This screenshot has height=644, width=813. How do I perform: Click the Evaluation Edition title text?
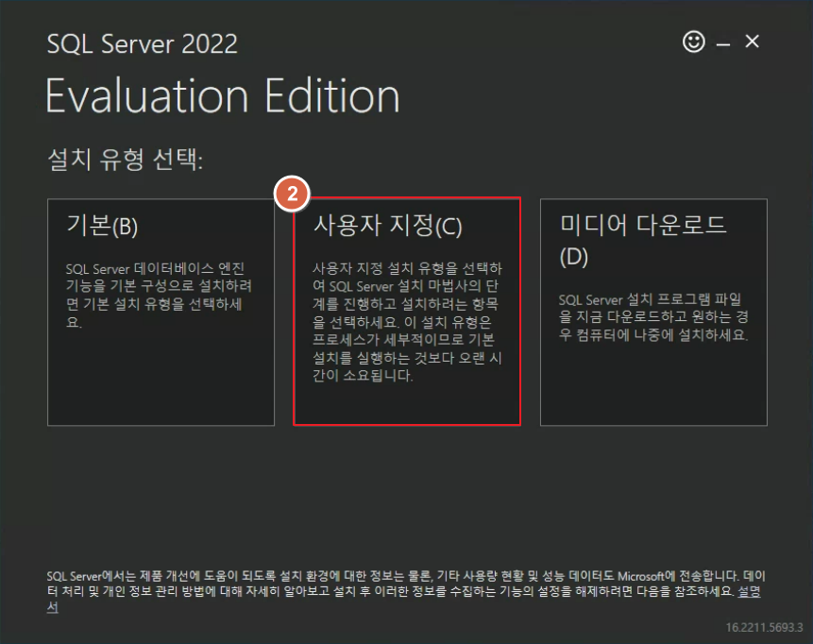pyautogui.click(x=223, y=95)
